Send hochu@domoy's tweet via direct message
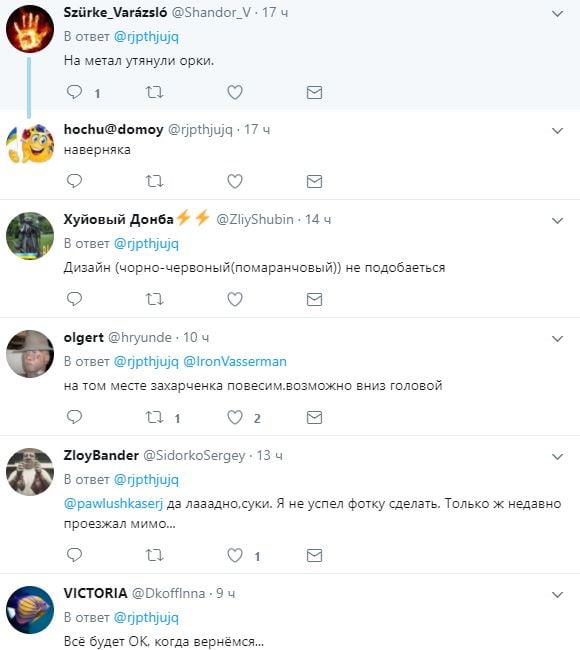Screen dimensions: 580x650 314,181
